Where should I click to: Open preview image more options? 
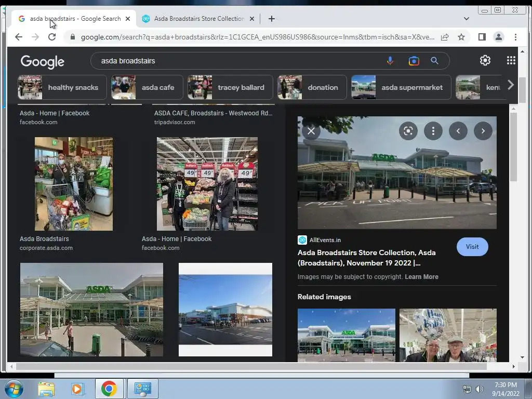[433, 131]
